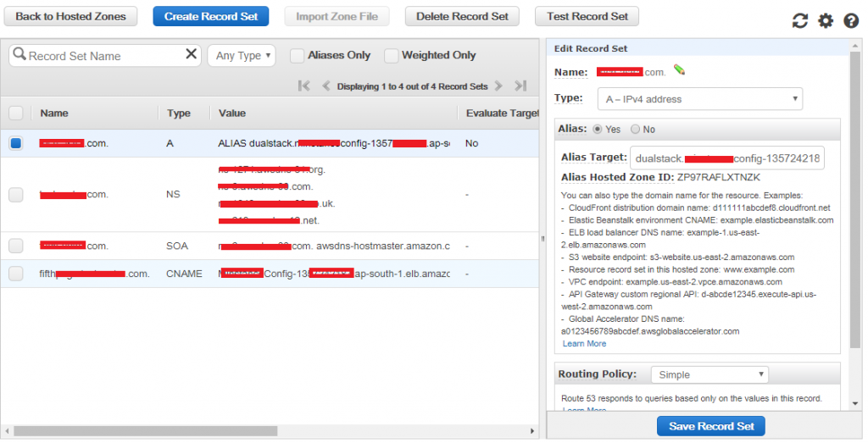Viewport: 868px width, 443px height.
Task: Go to next page of record sets
Action: [498, 86]
